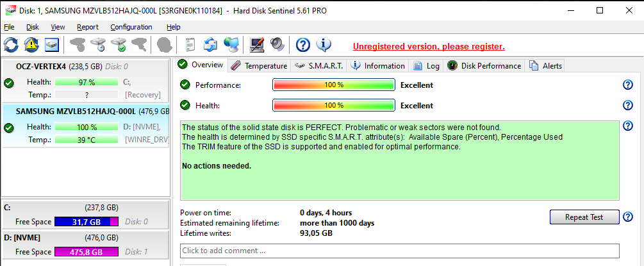Viewport: 644px width, 266px height.
Task: Open the Disk Performance tab
Action: click(484, 66)
